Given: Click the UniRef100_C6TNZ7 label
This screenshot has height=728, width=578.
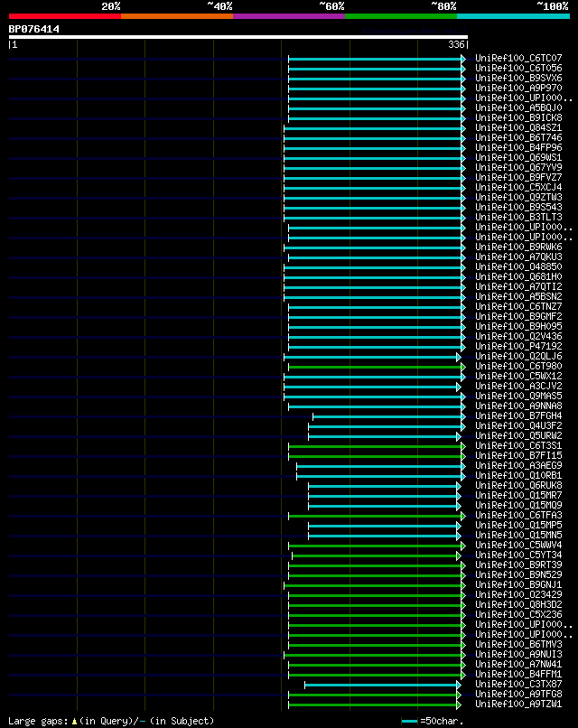Looking at the screenshot, I should point(518,306).
